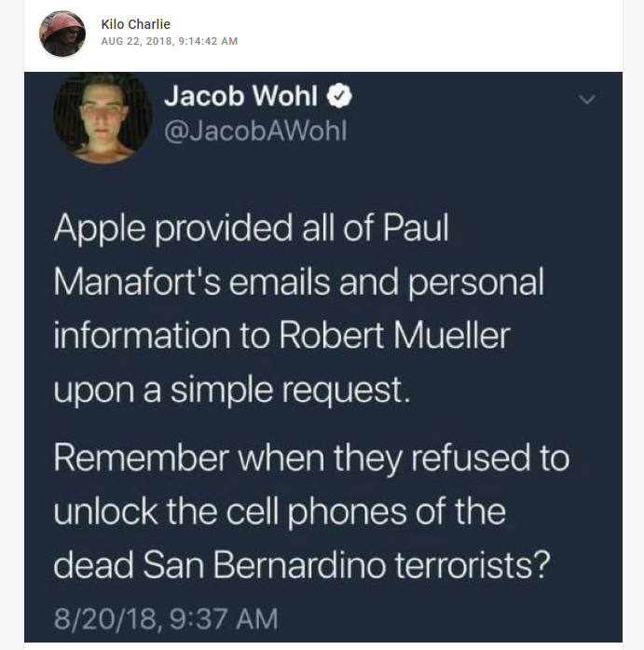The width and height of the screenshot is (644, 650).
Task: Open the Kilo Charlie name link
Action: click(x=135, y=24)
